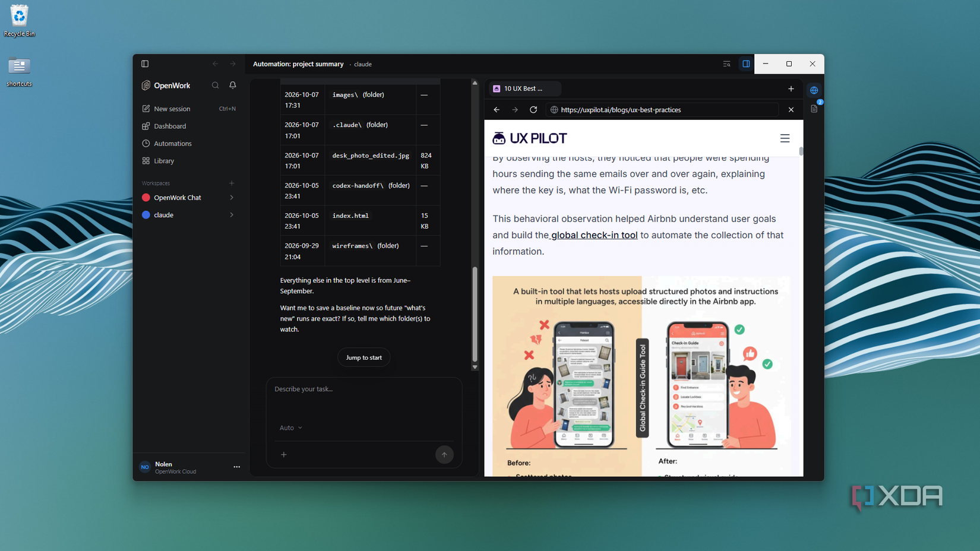Expand the claude workspace
This screenshot has height=551, width=980.
(232, 215)
